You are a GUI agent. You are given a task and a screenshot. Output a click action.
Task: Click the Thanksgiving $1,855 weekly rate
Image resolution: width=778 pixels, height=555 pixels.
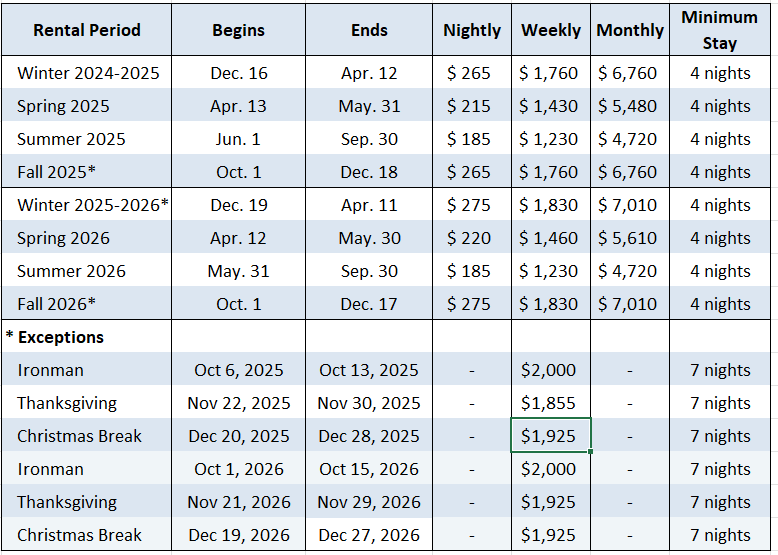pyautogui.click(x=549, y=403)
